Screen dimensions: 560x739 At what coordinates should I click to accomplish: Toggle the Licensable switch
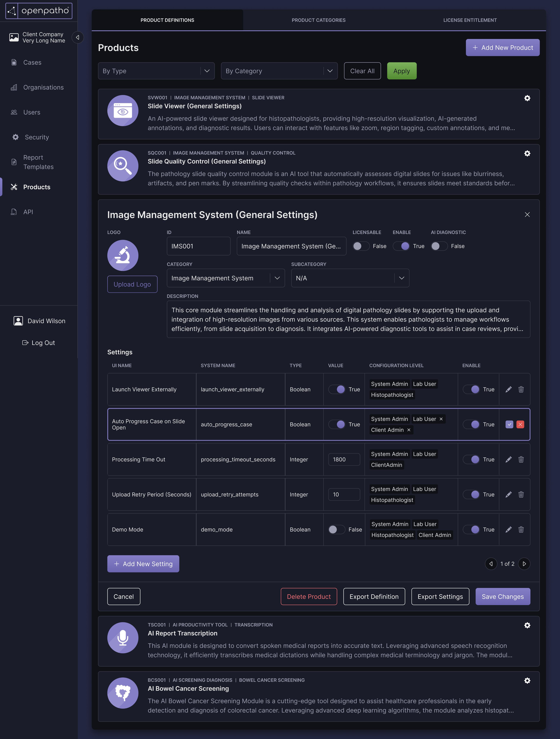361,246
